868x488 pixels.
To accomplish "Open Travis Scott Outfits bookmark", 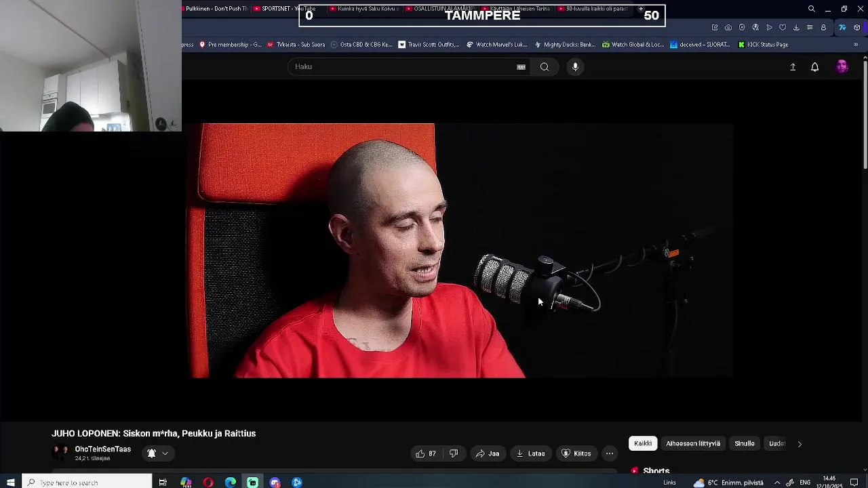I will 429,45.
